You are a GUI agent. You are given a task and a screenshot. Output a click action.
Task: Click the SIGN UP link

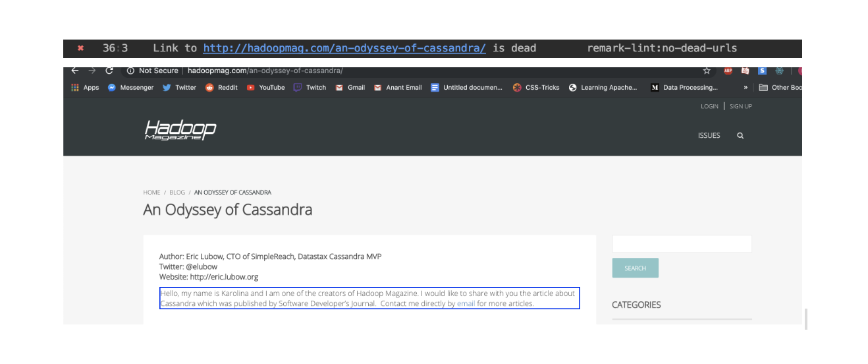click(x=741, y=106)
